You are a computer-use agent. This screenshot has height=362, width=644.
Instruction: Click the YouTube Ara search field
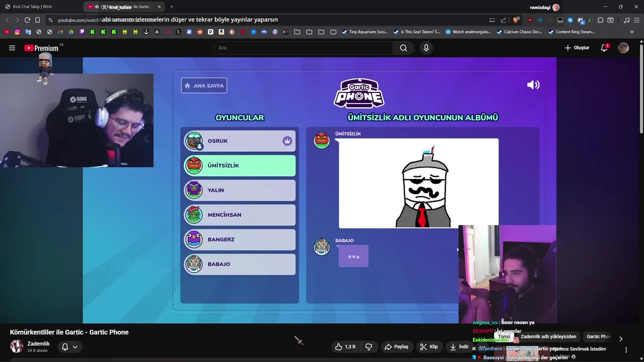tap(303, 48)
